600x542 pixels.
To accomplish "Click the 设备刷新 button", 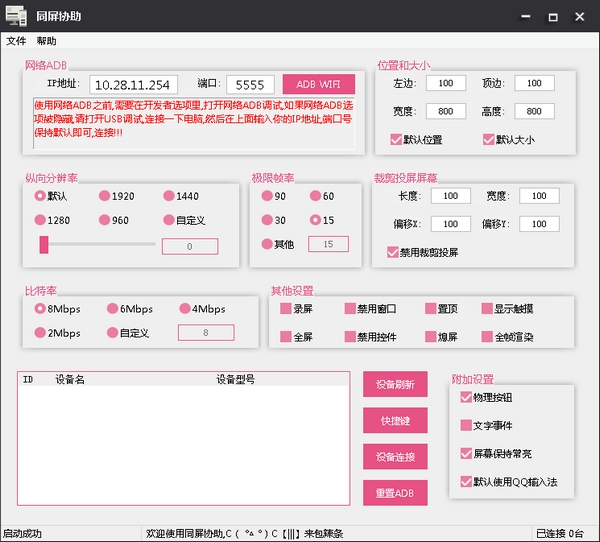I will click(x=395, y=384).
